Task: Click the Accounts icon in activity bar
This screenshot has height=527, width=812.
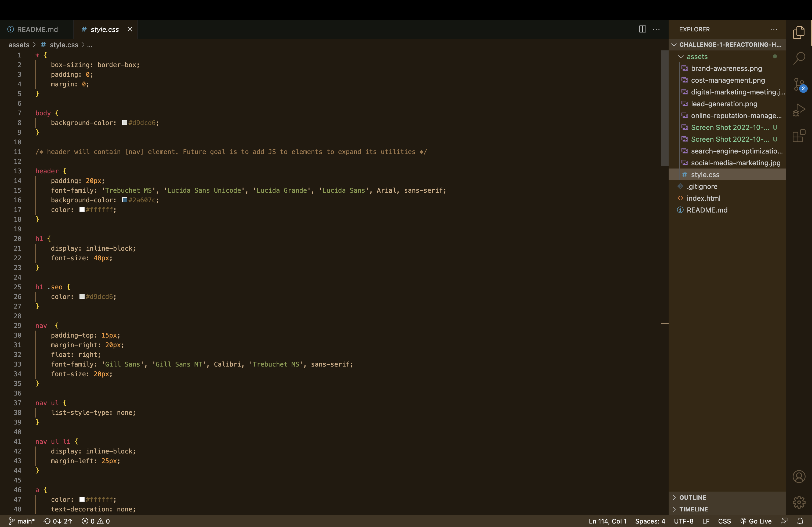Action: coord(799,476)
